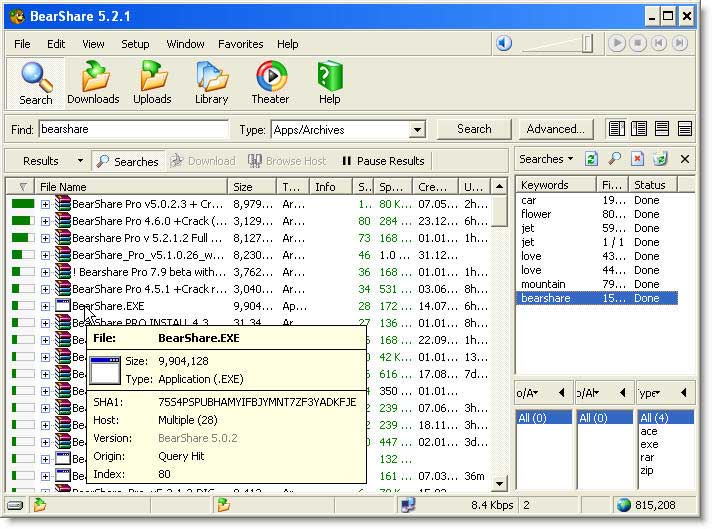The height and width of the screenshot is (529, 712).
Task: Filter results by 'rar' type
Action: click(647, 457)
